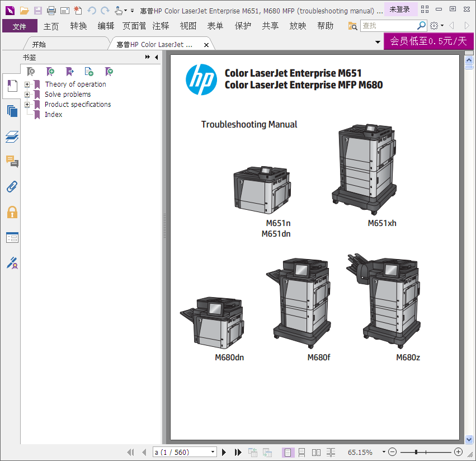The height and width of the screenshot is (461, 476).
Task: Open the search settings dropdown arrow
Action: [442, 26]
